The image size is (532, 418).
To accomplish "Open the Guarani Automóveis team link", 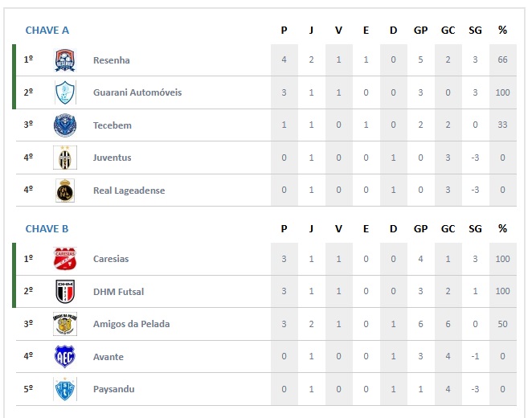I will [x=137, y=92].
